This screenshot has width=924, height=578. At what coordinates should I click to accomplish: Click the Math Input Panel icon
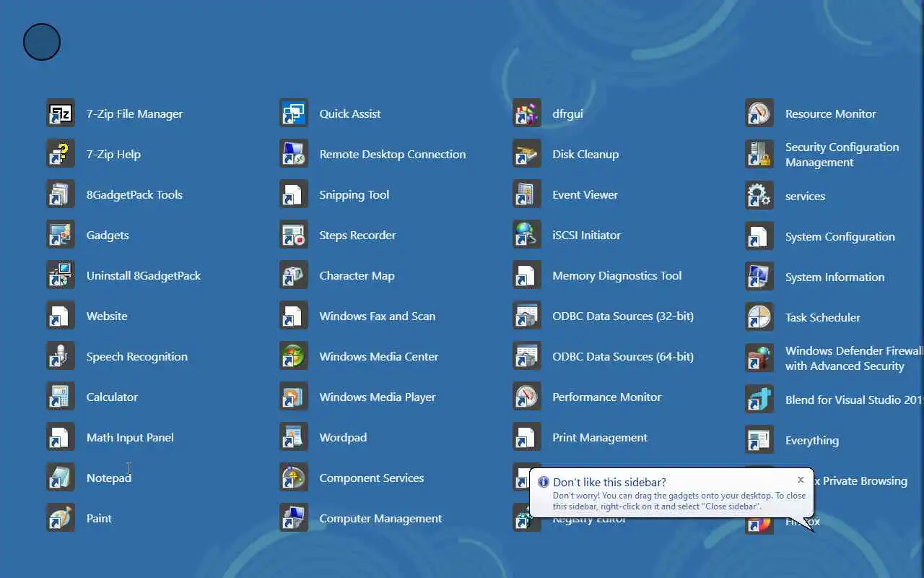pyautogui.click(x=61, y=437)
